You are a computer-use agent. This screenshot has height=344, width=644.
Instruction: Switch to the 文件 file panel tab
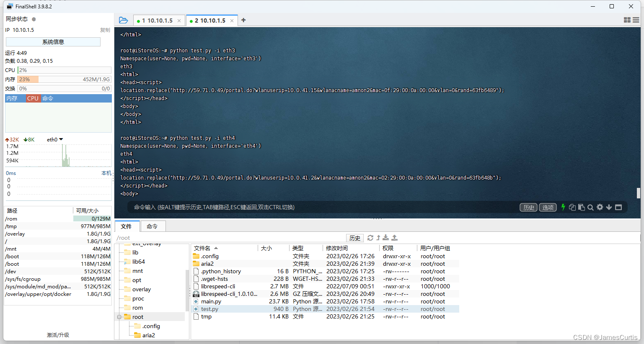127,226
